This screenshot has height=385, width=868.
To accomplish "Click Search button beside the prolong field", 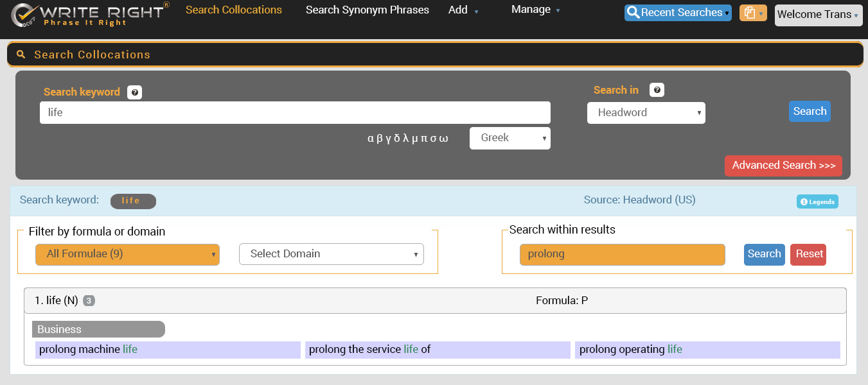I will [x=764, y=254].
